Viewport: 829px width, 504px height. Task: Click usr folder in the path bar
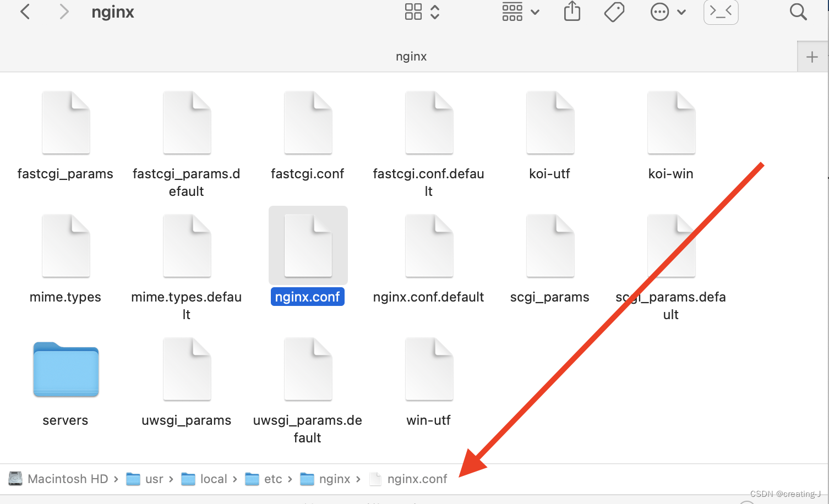[145, 479]
